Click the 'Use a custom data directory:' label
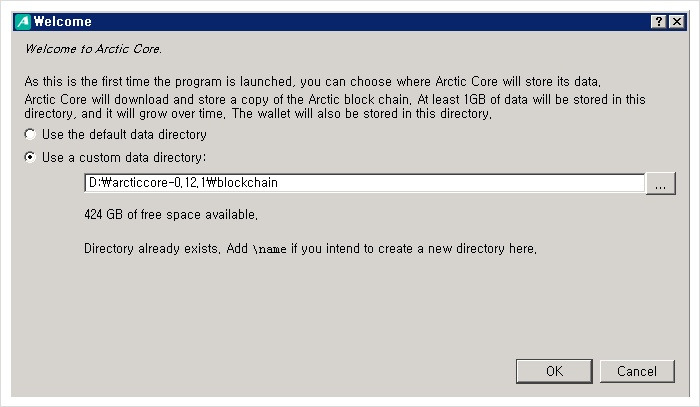Screen dimensions: 700x407 click(x=124, y=158)
